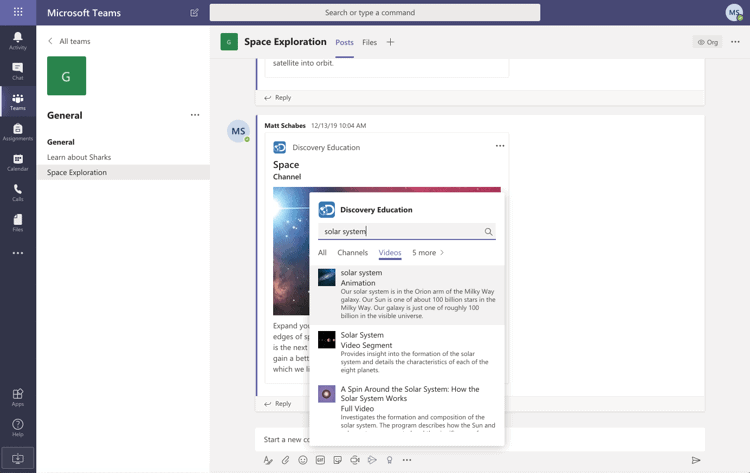Switch to the Files tab
Screen dimensions: 750x473
coord(369,42)
